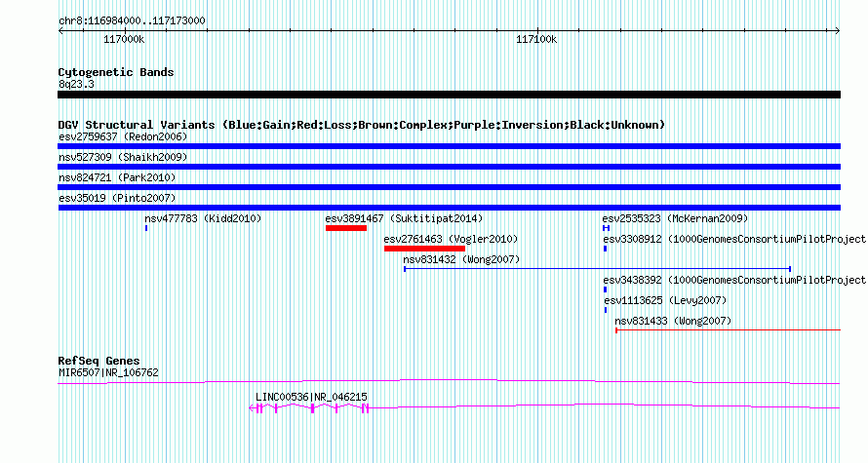868x463 pixels.
Task: Click blue bar under nsv527309 (Shaikh2009)
Action: (x=449, y=167)
